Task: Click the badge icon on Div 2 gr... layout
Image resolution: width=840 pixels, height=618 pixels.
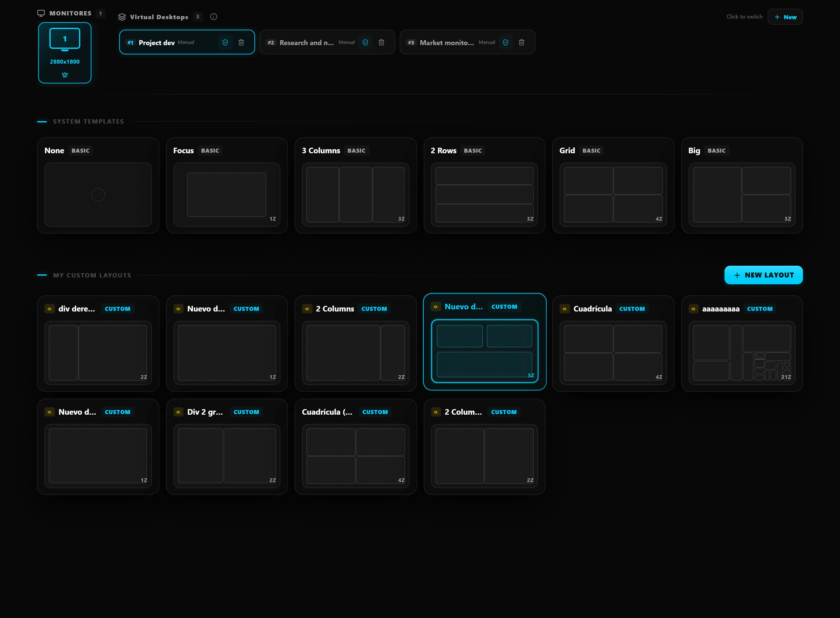Action: point(178,412)
